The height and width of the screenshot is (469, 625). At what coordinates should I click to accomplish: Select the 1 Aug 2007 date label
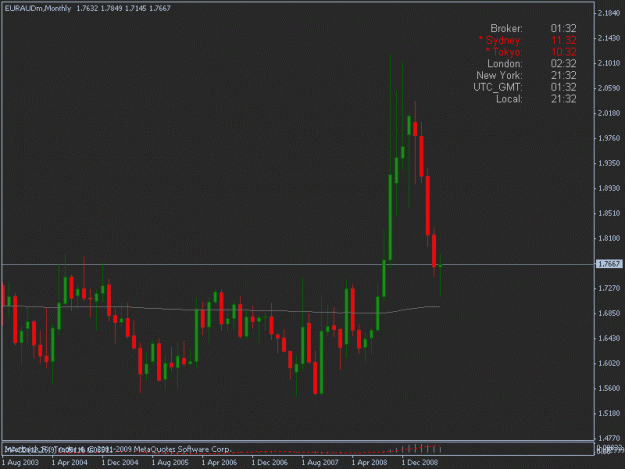click(320, 462)
